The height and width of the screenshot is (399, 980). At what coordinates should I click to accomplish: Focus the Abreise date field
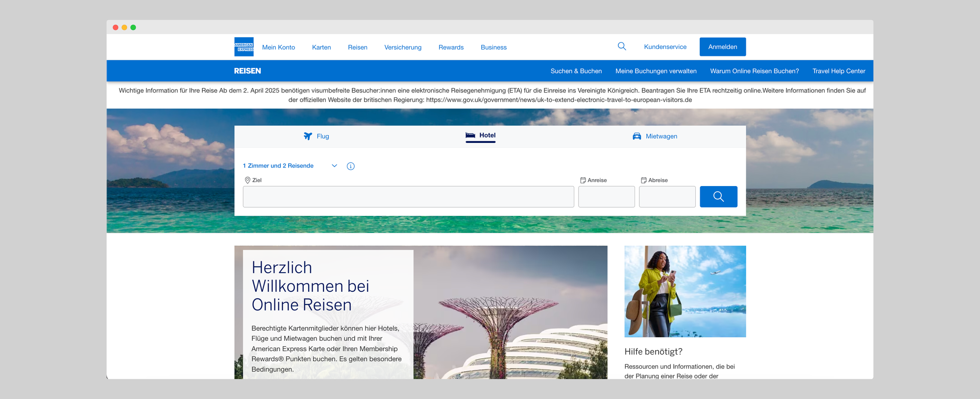pyautogui.click(x=667, y=196)
